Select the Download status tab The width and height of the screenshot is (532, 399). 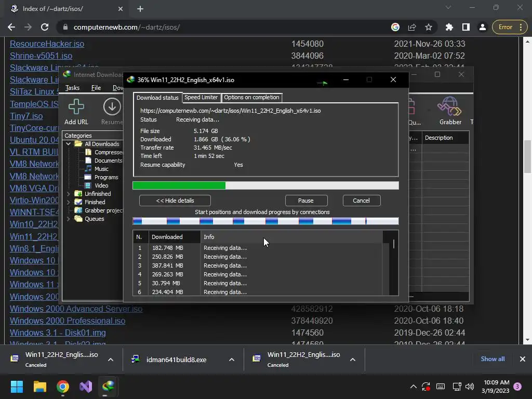coord(157,98)
